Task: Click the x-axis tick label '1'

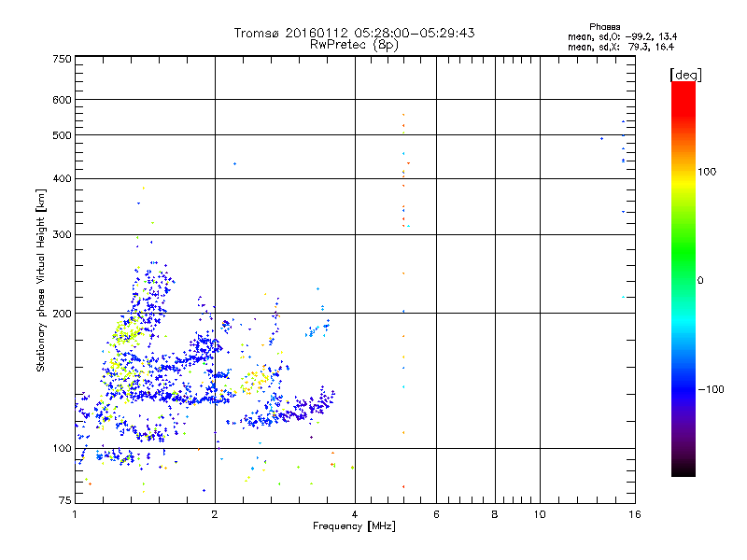Action: pyautogui.click(x=75, y=514)
